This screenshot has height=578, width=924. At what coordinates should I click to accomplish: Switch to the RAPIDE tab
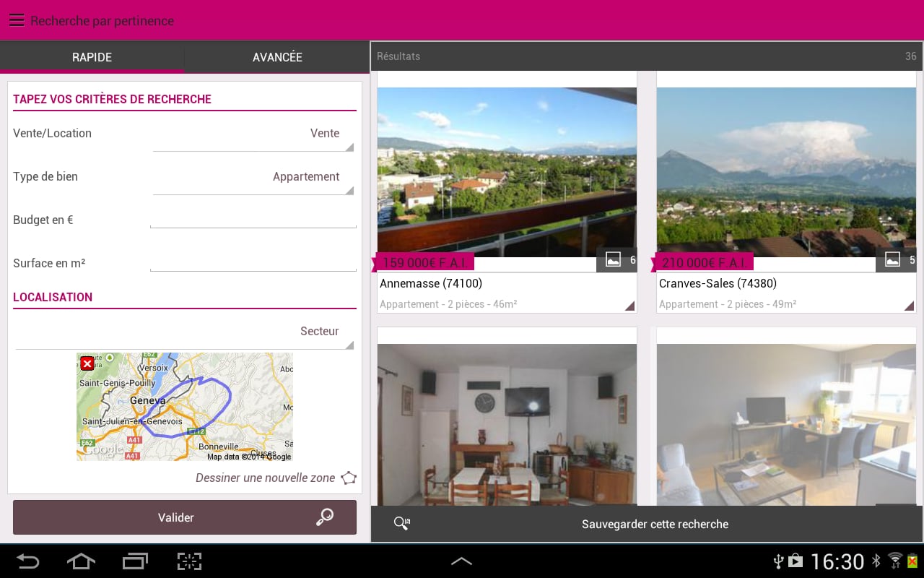point(92,57)
